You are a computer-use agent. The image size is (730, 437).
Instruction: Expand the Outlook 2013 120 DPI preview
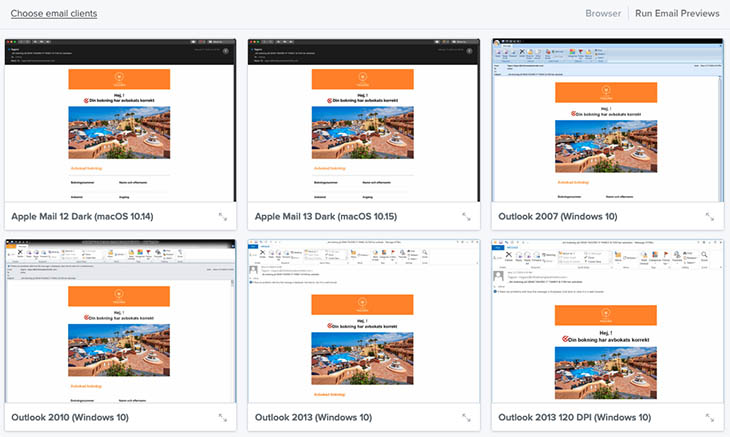pyautogui.click(x=710, y=417)
